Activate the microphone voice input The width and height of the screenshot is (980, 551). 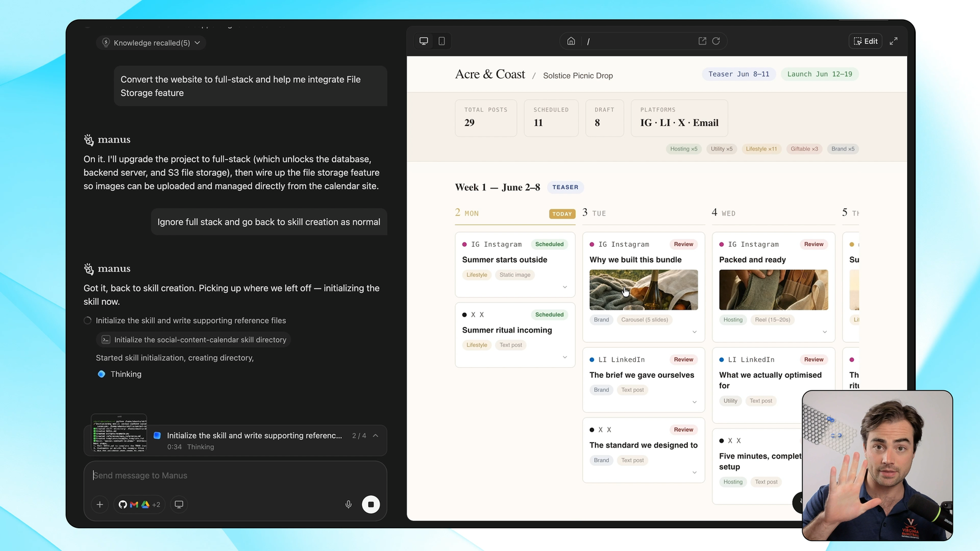coord(349,504)
